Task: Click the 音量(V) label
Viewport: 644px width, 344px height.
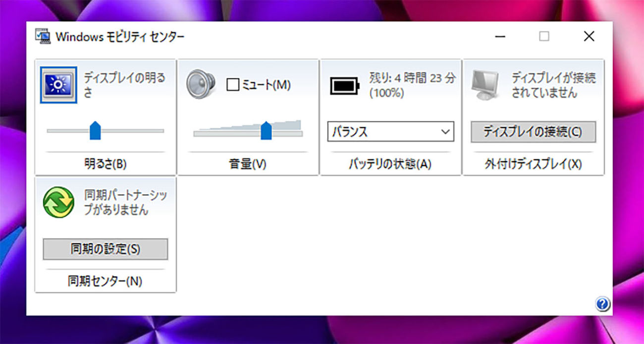Action: (x=248, y=164)
